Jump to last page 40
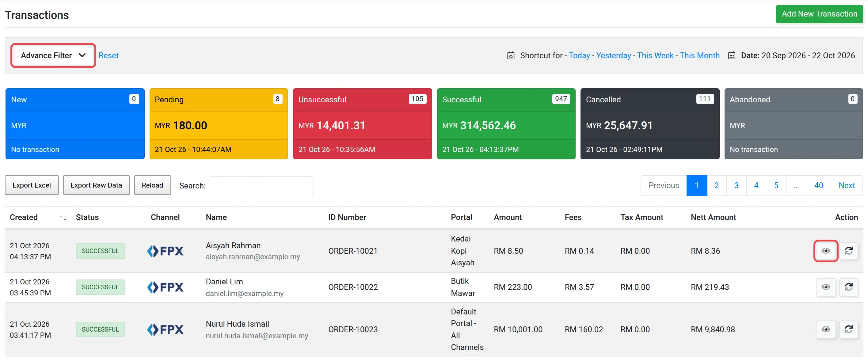Image resolution: width=868 pixels, height=361 pixels. click(818, 185)
